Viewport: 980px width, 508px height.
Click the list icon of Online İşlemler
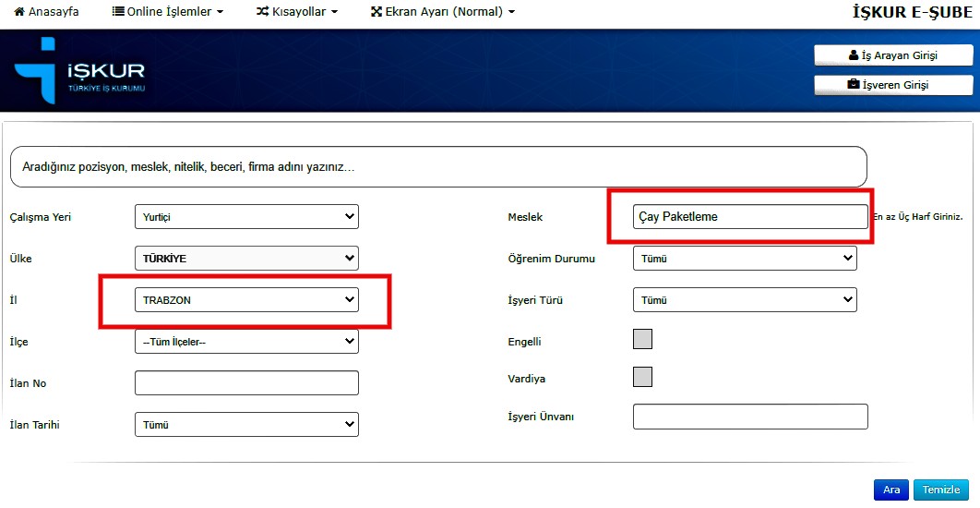pyautogui.click(x=117, y=11)
